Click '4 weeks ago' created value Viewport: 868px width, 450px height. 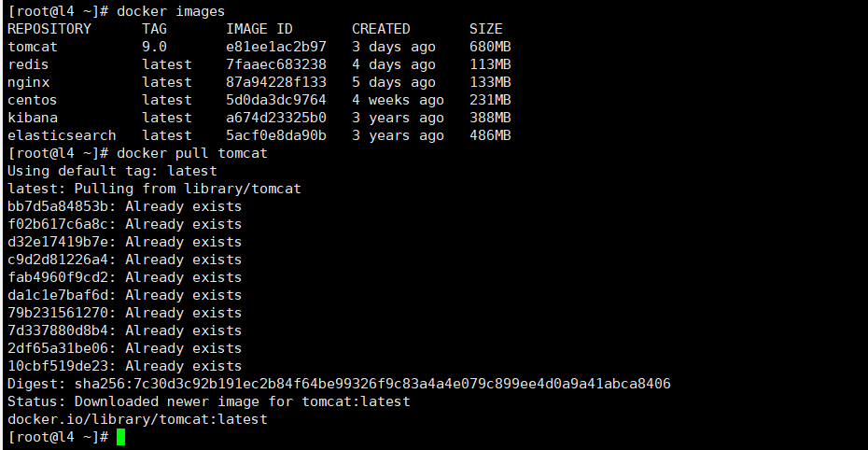pyautogui.click(x=398, y=100)
